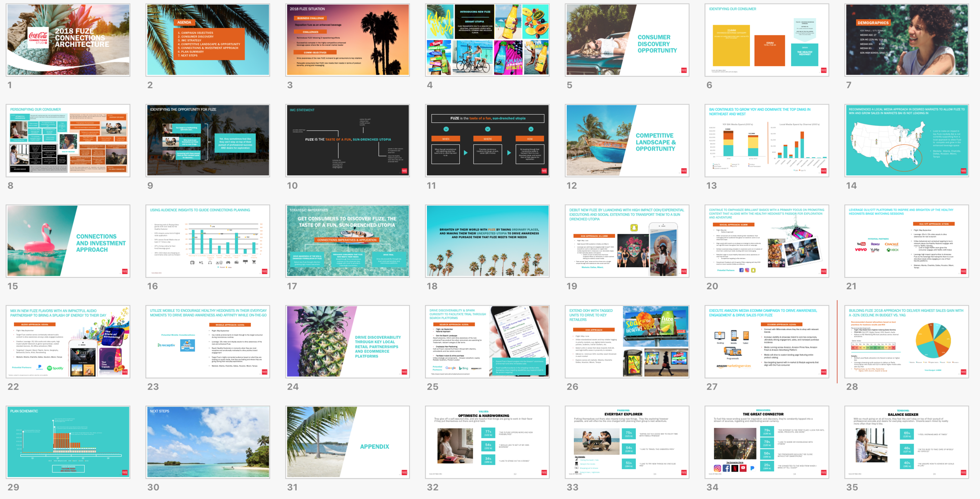Select the Instagram icon on slide 34
980x499 pixels.
click(717, 468)
